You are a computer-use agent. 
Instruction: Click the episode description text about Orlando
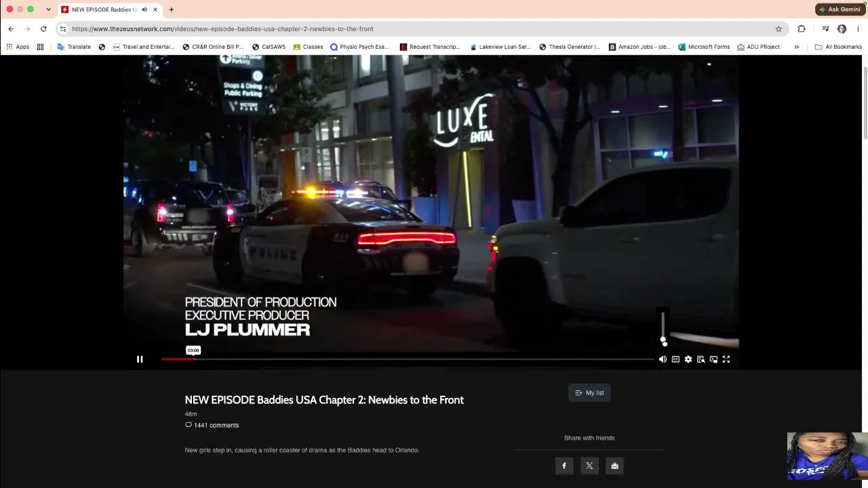click(x=302, y=450)
